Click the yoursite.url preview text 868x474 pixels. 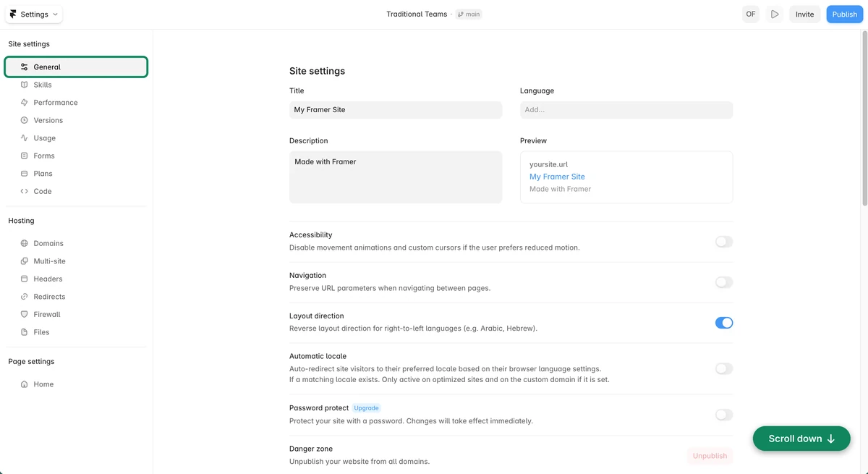tap(548, 164)
